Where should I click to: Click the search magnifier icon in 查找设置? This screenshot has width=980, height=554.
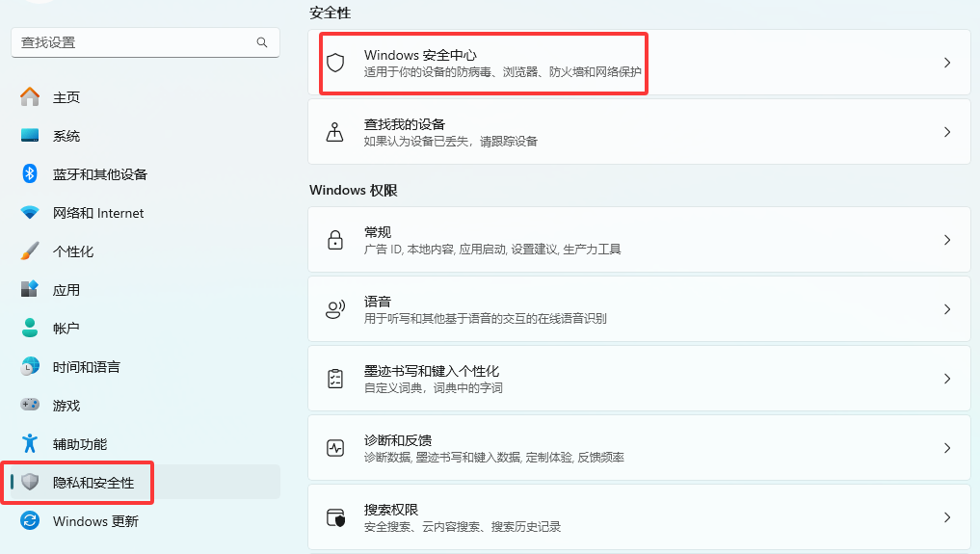(x=262, y=42)
